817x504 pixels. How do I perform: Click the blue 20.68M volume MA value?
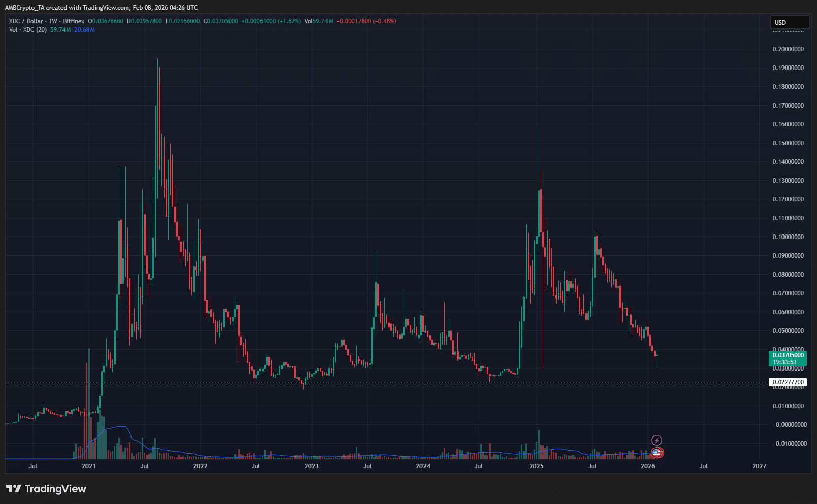click(84, 30)
